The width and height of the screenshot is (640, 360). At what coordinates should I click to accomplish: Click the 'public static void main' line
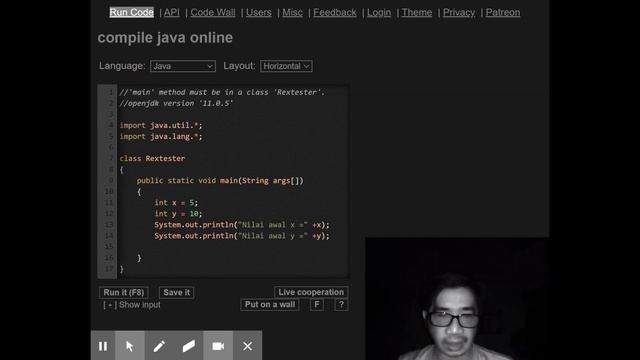(220, 180)
